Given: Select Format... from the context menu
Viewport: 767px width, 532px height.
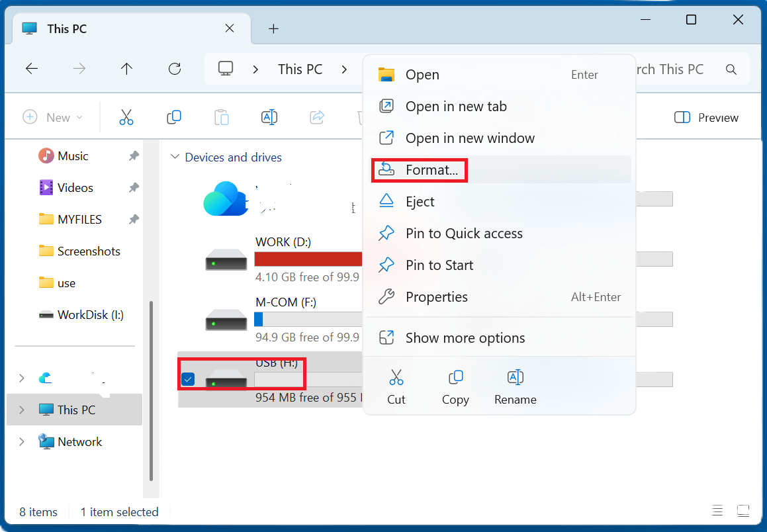Looking at the screenshot, I should pyautogui.click(x=431, y=170).
